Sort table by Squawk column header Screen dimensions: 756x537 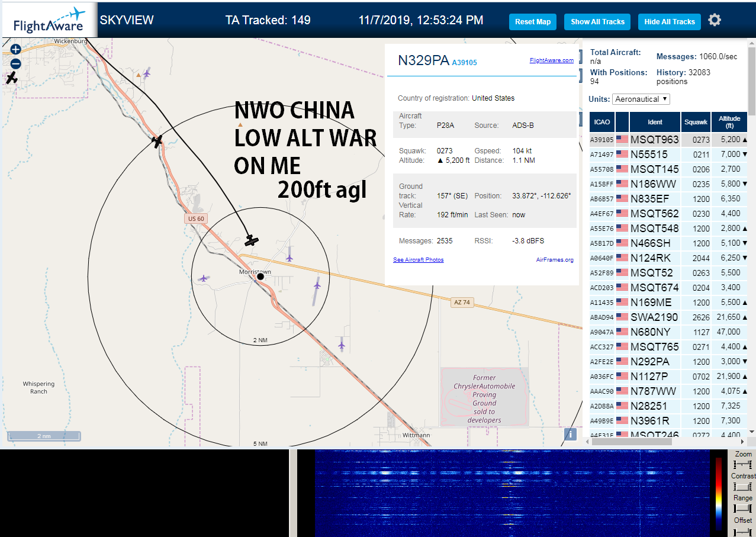(x=696, y=122)
